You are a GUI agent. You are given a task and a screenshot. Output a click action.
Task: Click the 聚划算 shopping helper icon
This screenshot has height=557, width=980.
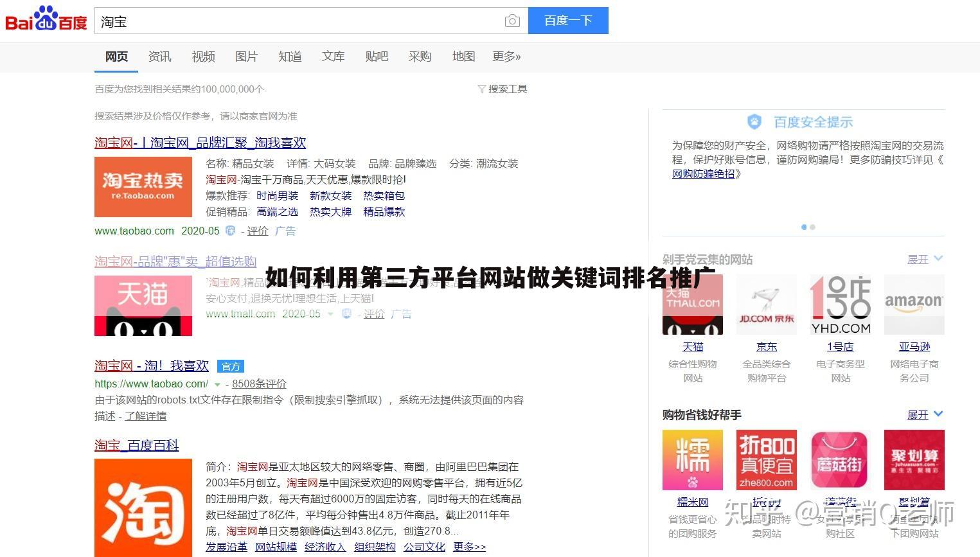click(x=914, y=459)
